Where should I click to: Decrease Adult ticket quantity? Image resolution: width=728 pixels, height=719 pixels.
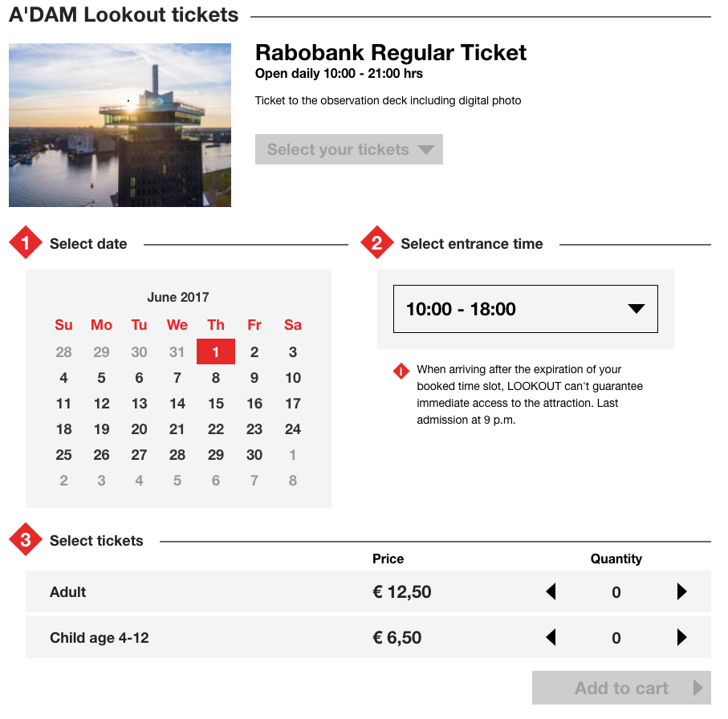click(x=551, y=592)
